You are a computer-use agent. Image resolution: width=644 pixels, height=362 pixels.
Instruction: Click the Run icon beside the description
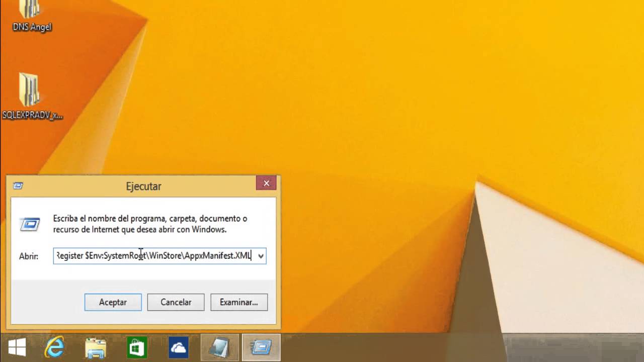point(30,224)
